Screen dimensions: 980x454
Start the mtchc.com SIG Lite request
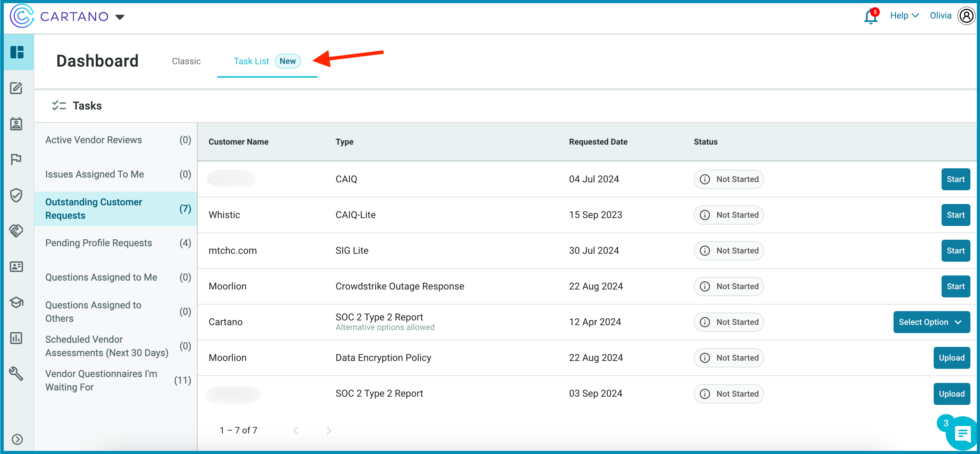955,251
